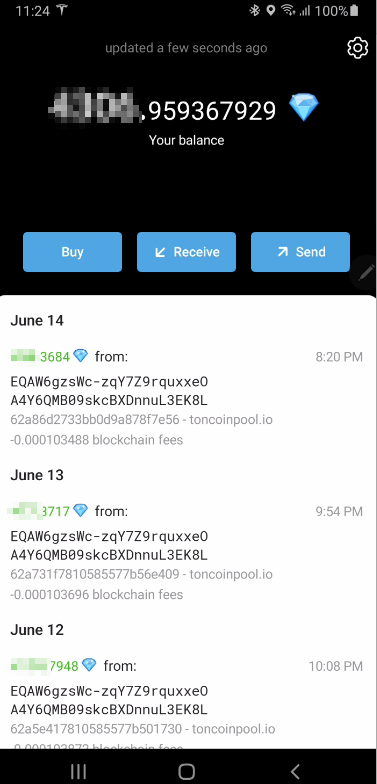
Task: Tap diamond icon in June 14 transaction
Action: (x=80, y=356)
